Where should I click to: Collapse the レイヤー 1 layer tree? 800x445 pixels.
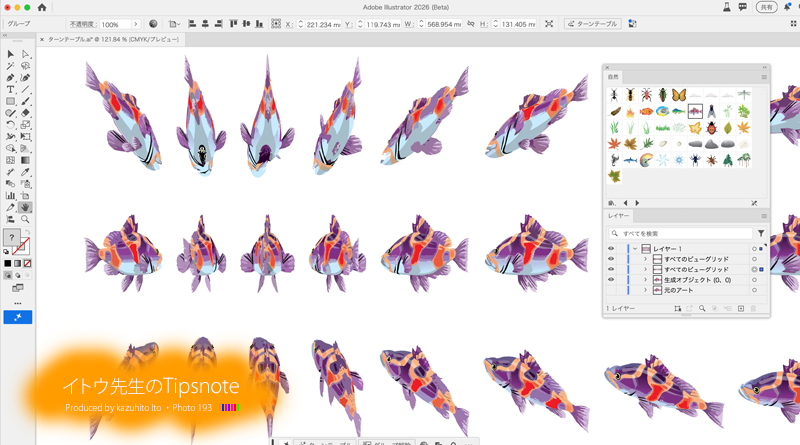[634, 248]
